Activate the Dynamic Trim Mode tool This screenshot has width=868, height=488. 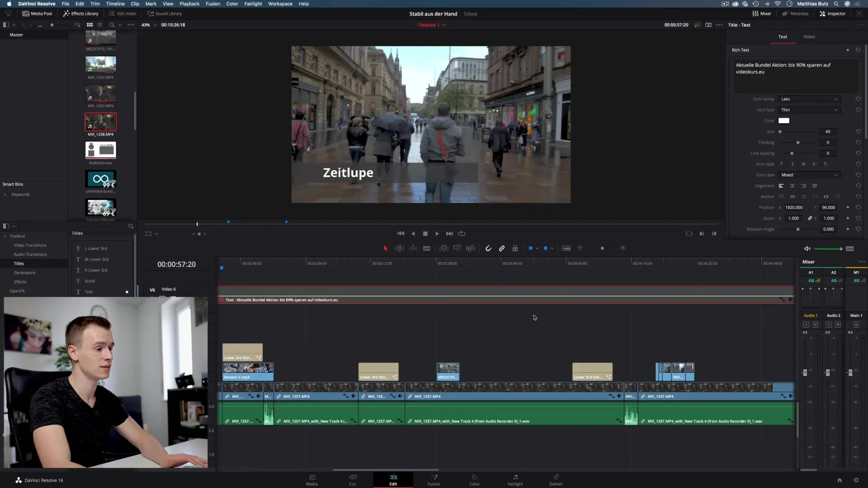point(413,249)
